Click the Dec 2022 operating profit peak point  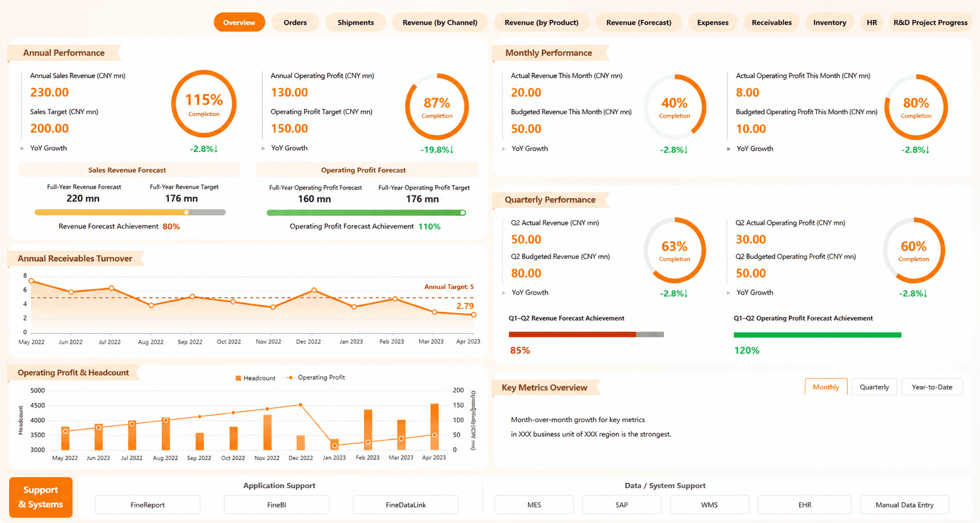tap(301, 405)
